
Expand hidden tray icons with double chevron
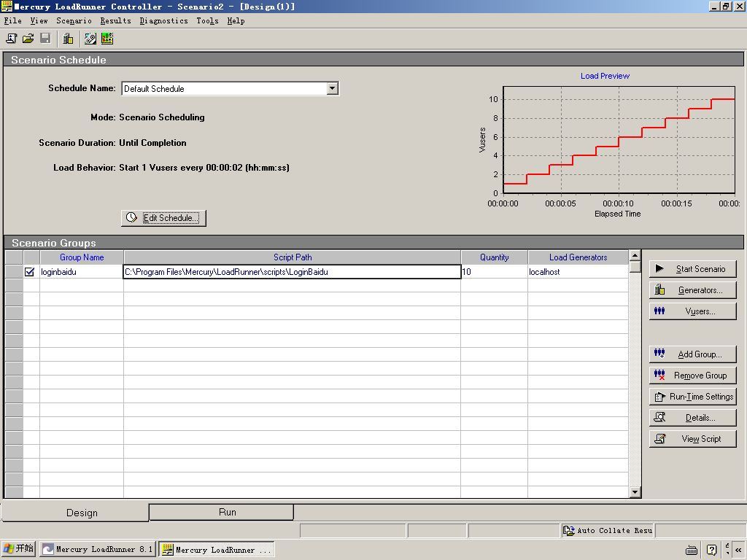[x=738, y=550]
